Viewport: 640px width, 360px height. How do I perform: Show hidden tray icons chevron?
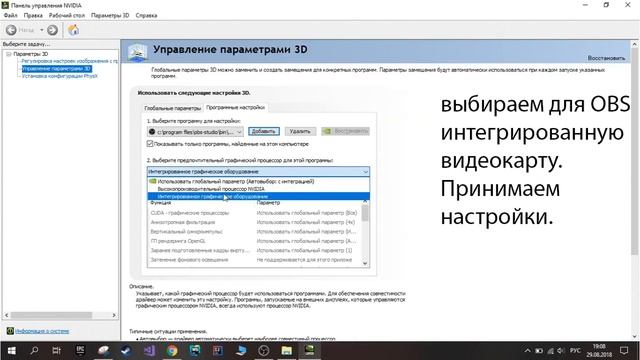point(527,351)
